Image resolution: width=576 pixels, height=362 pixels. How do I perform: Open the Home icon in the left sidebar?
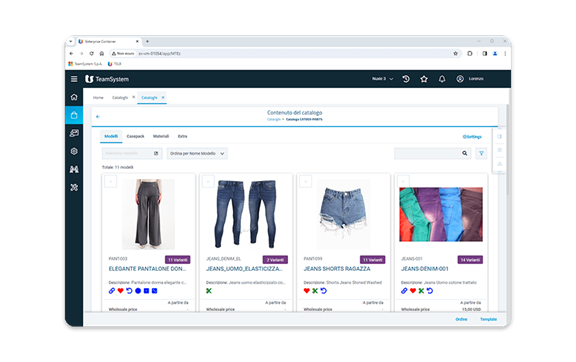point(74,97)
